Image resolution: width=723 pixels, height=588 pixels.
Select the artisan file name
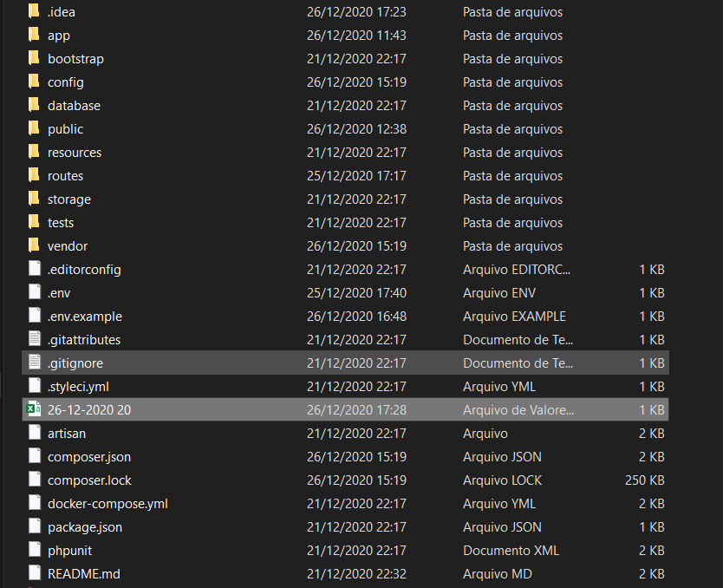pyautogui.click(x=67, y=434)
